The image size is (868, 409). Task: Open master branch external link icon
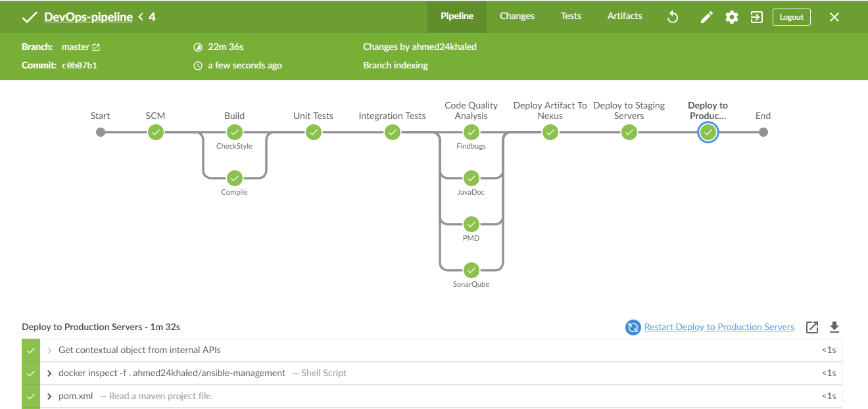(x=97, y=47)
